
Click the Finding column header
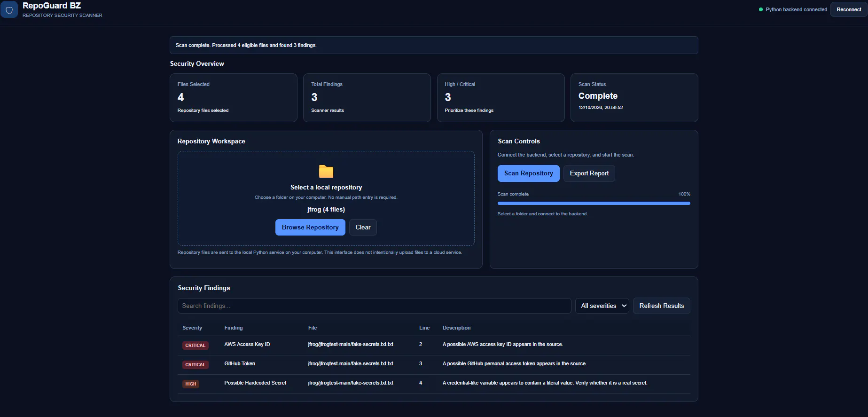click(234, 328)
